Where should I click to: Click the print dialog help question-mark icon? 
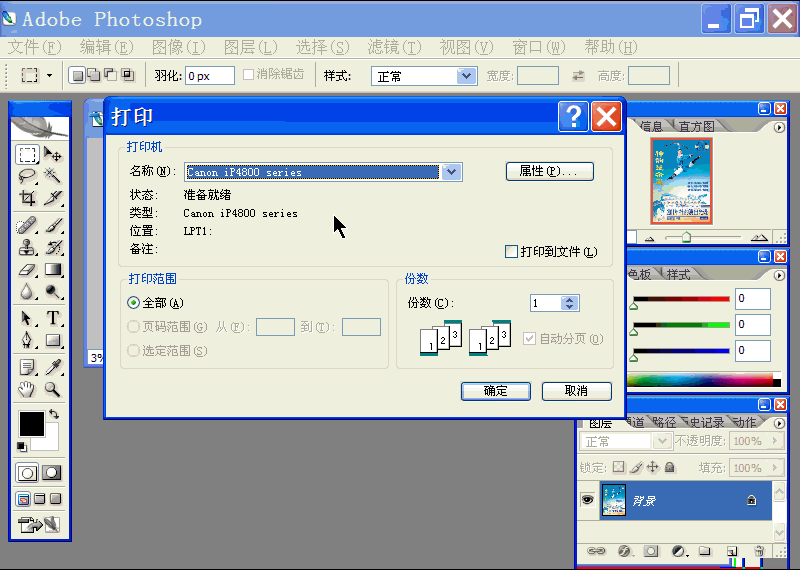pos(572,117)
